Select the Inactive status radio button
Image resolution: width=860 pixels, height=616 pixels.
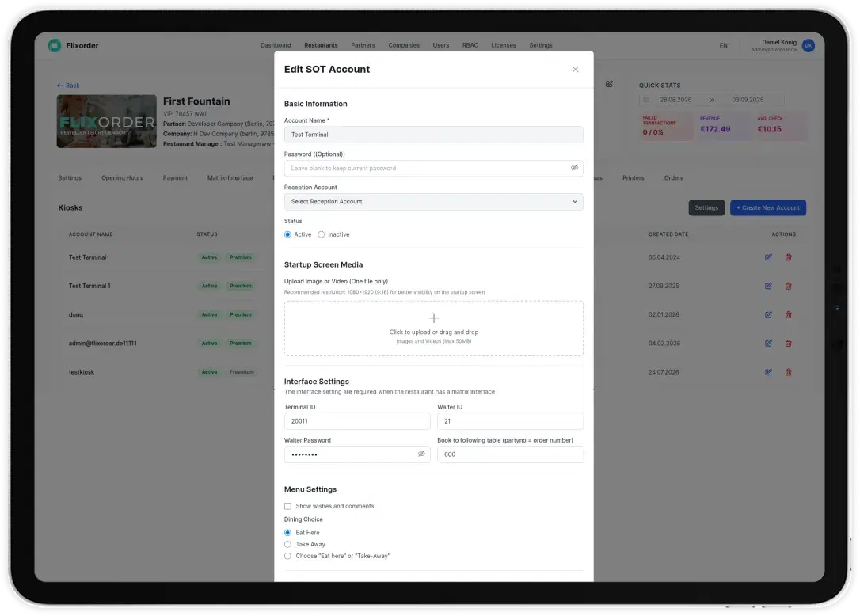click(322, 235)
